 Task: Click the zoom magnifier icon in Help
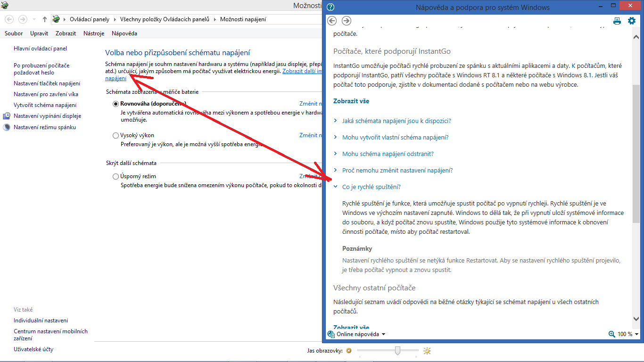[612, 334]
